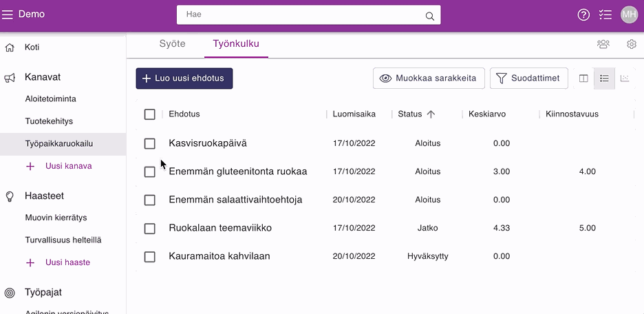Click the 4.33 average value
The image size is (644, 314).
(x=502, y=228)
